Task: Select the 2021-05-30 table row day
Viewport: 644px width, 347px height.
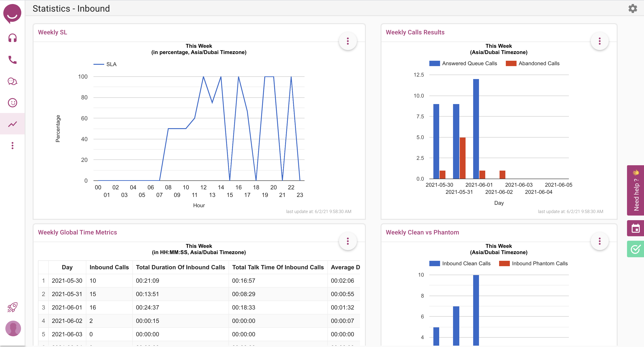Action: pyautogui.click(x=67, y=281)
